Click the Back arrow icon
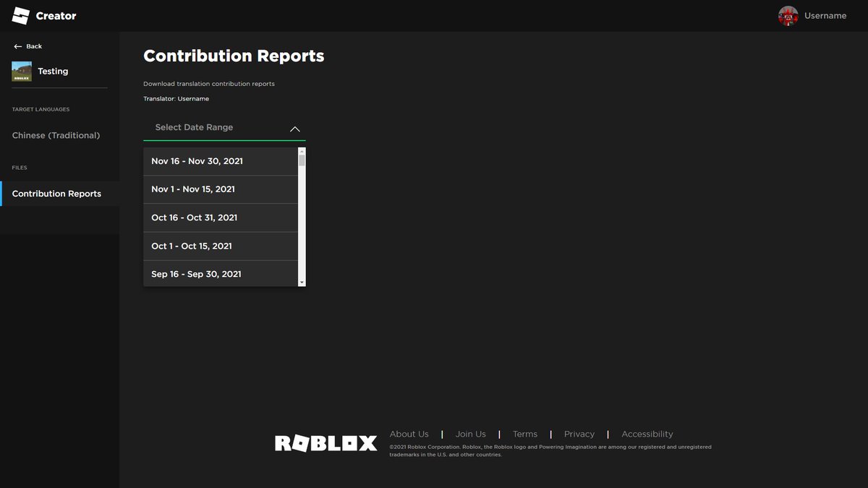Screen dimensions: 868x488 (17, 46)
